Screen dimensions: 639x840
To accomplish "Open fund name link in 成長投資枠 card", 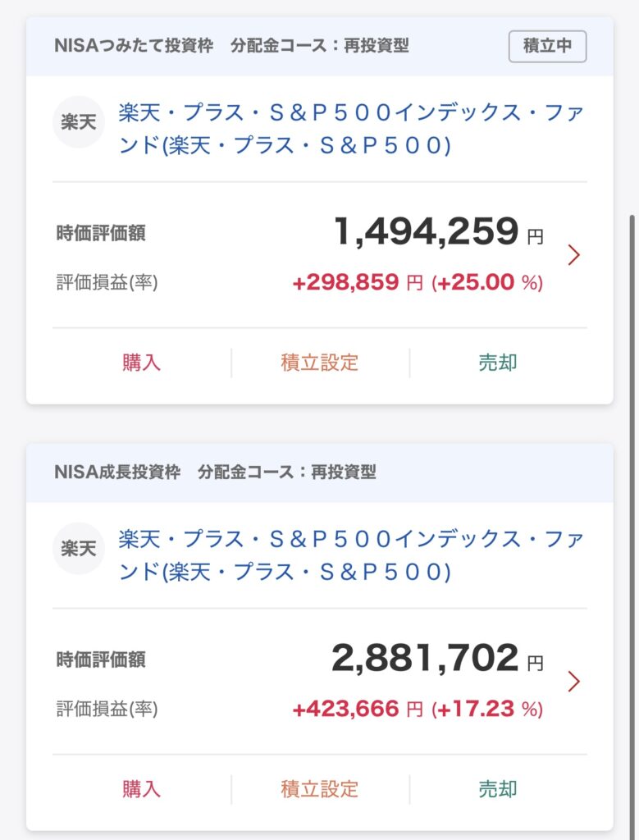I will [350, 555].
